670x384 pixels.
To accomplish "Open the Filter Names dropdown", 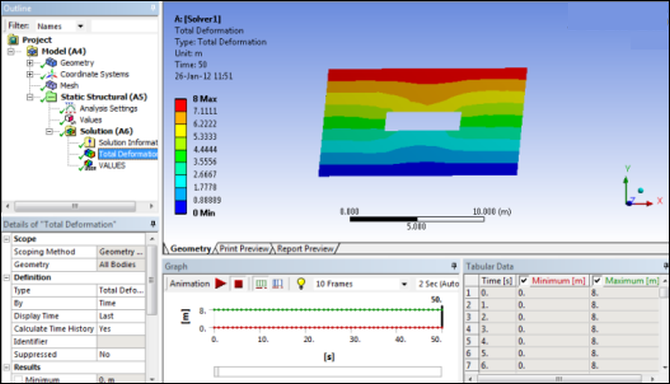I will (80, 26).
